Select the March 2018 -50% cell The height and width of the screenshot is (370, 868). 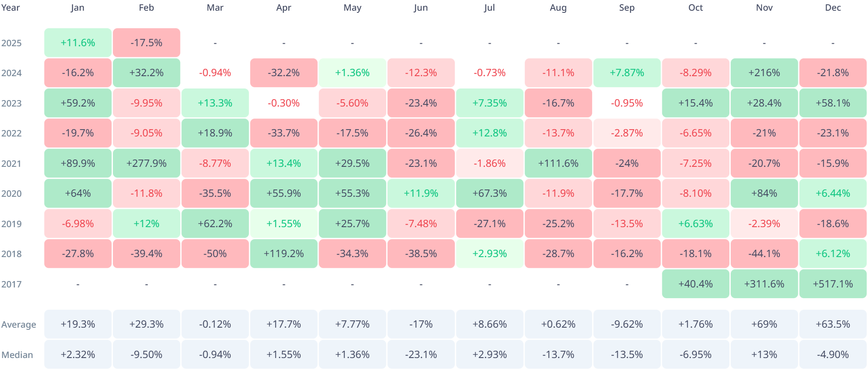(215, 254)
